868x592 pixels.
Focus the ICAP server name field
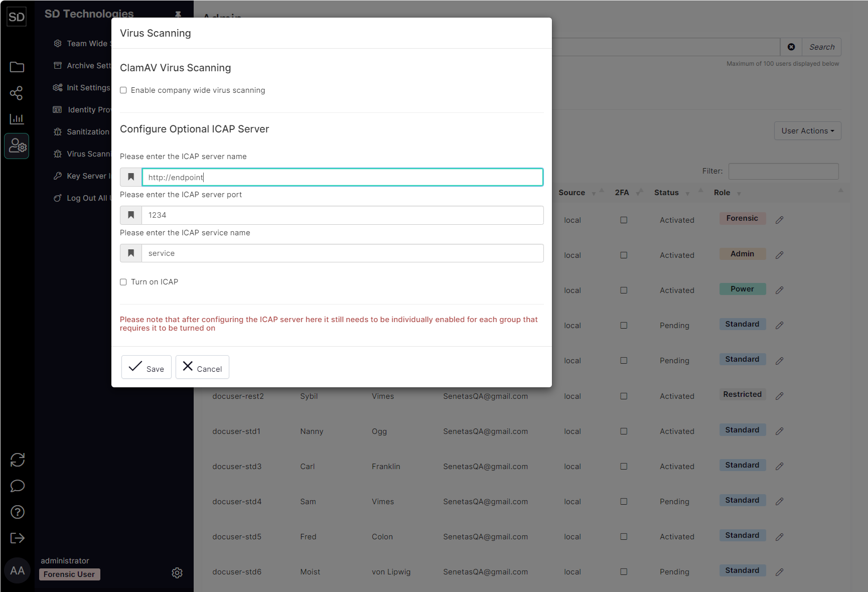343,177
